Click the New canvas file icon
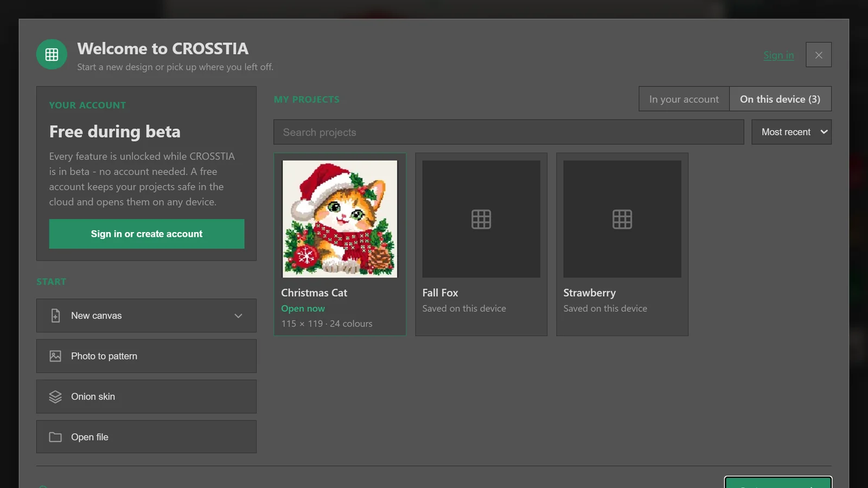868x488 pixels. [55, 316]
